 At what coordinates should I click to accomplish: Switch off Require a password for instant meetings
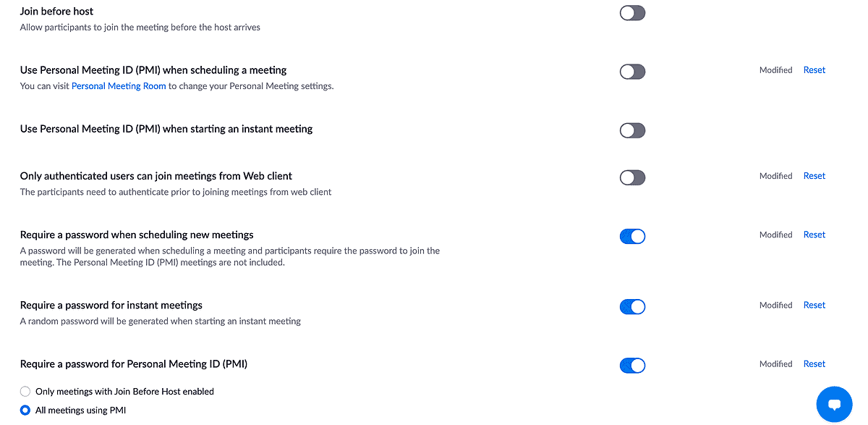pos(632,307)
